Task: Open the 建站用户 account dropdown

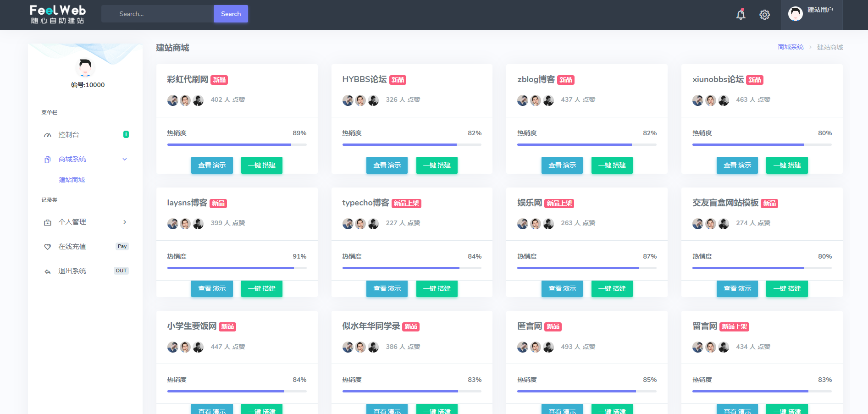Action: click(820, 10)
